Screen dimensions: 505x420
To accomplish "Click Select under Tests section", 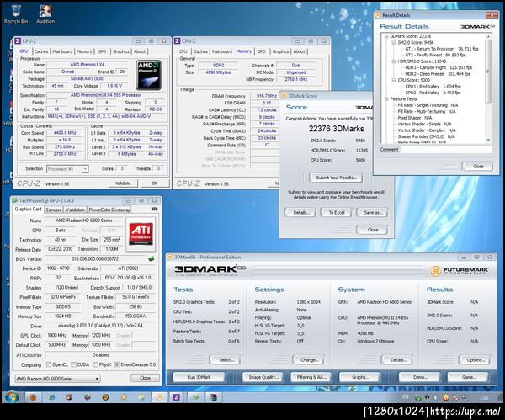I will click(x=225, y=360).
